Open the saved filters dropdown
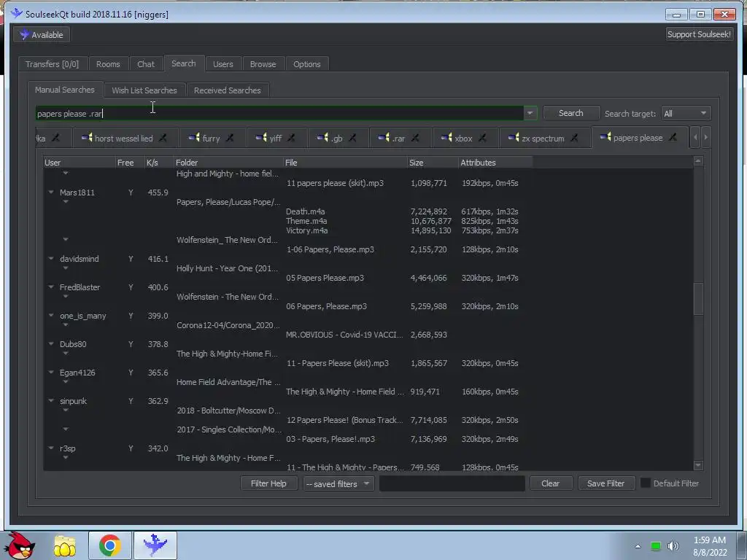The height and width of the screenshot is (560, 747). (338, 484)
